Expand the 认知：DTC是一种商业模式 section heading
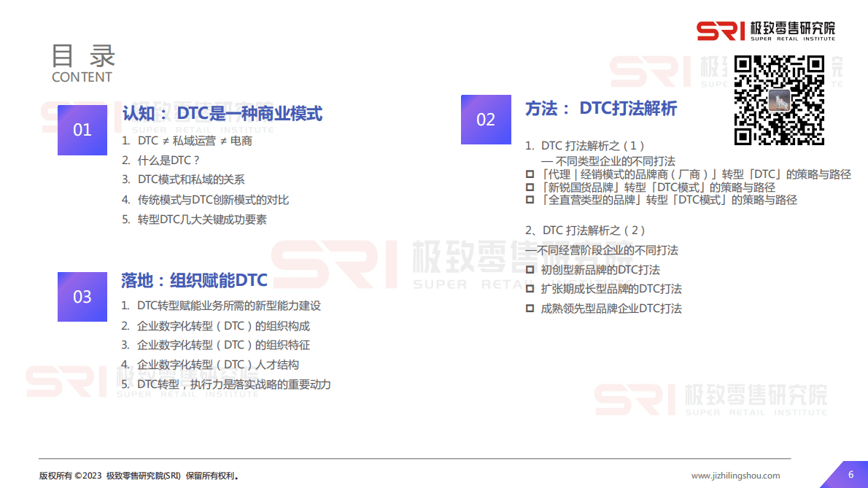Screen dimensions: 868x488 pyautogui.click(x=222, y=113)
